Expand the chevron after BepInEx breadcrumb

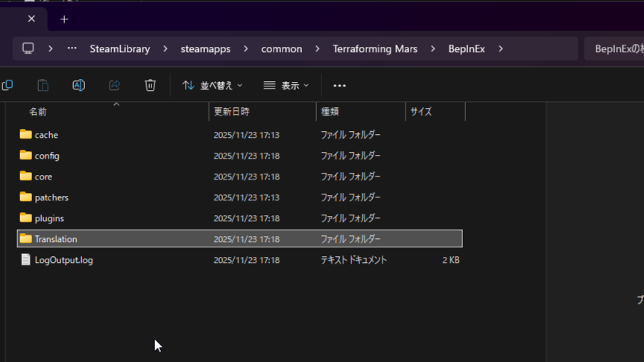tap(500, 48)
